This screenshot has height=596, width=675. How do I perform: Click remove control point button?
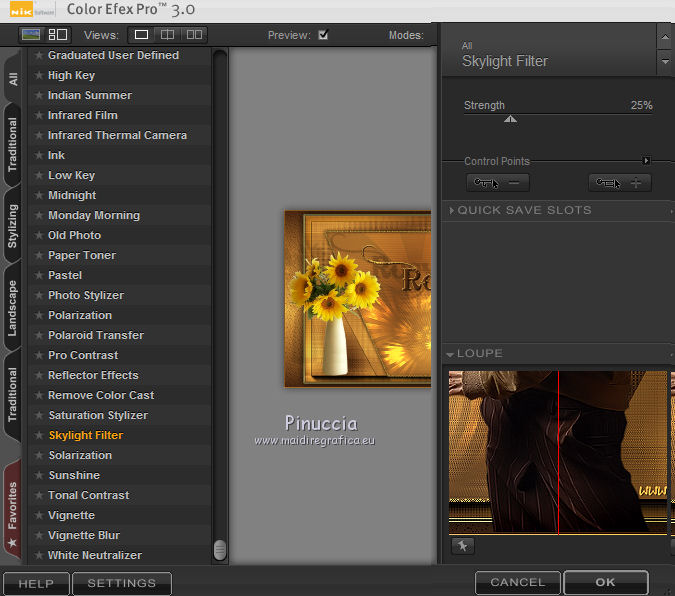pyautogui.click(x=498, y=183)
